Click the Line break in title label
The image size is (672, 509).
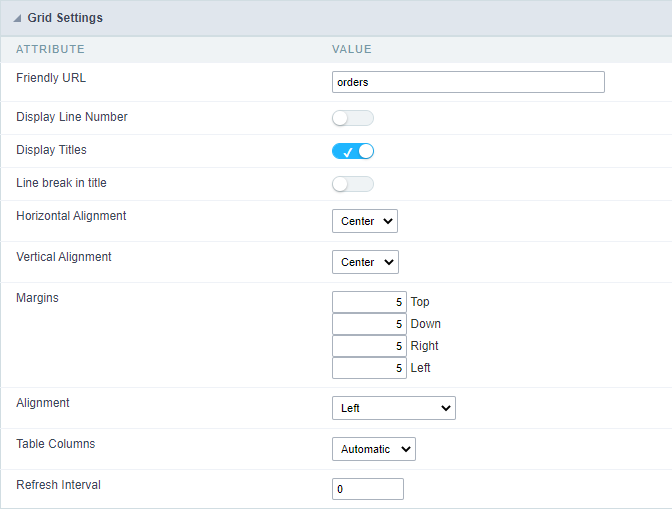(x=61, y=183)
